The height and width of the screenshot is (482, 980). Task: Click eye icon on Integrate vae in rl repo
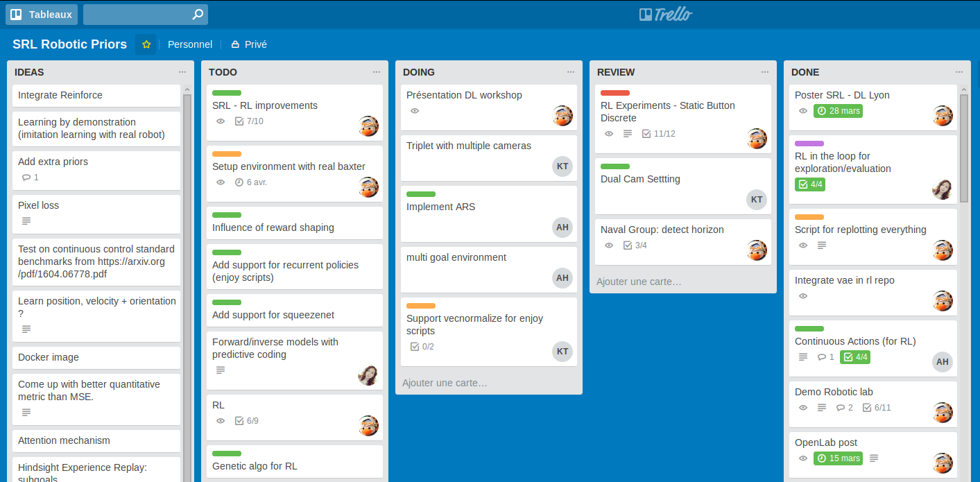[x=803, y=296]
